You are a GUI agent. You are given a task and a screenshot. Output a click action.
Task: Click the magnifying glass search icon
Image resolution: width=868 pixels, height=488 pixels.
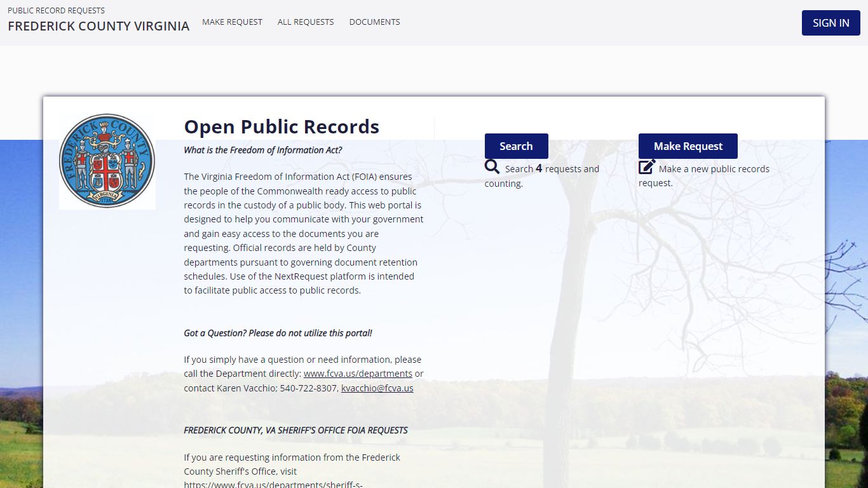(492, 167)
